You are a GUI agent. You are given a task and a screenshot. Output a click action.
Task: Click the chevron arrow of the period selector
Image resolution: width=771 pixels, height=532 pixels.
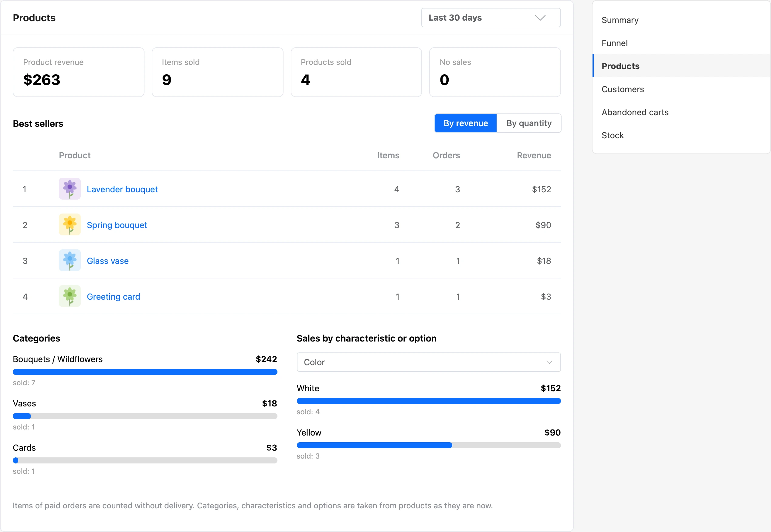point(540,18)
